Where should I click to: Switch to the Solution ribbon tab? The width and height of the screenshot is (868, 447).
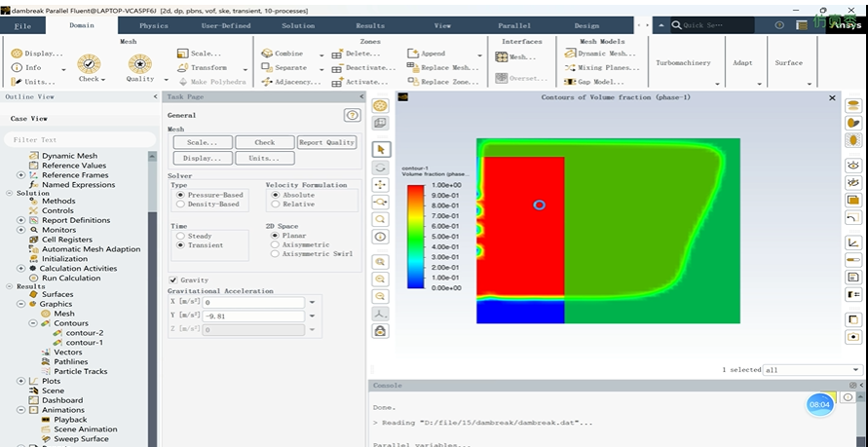[298, 25]
